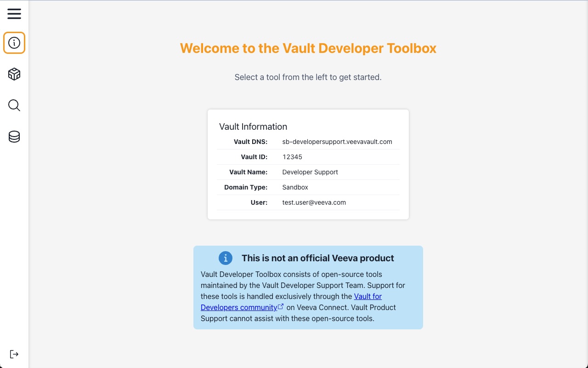
Task: Click the Domain Type value Sandbox
Action: click(x=295, y=187)
